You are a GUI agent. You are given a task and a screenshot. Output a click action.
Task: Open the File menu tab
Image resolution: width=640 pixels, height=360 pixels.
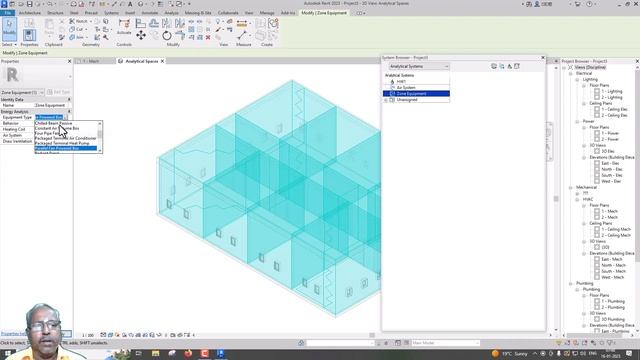point(8,13)
